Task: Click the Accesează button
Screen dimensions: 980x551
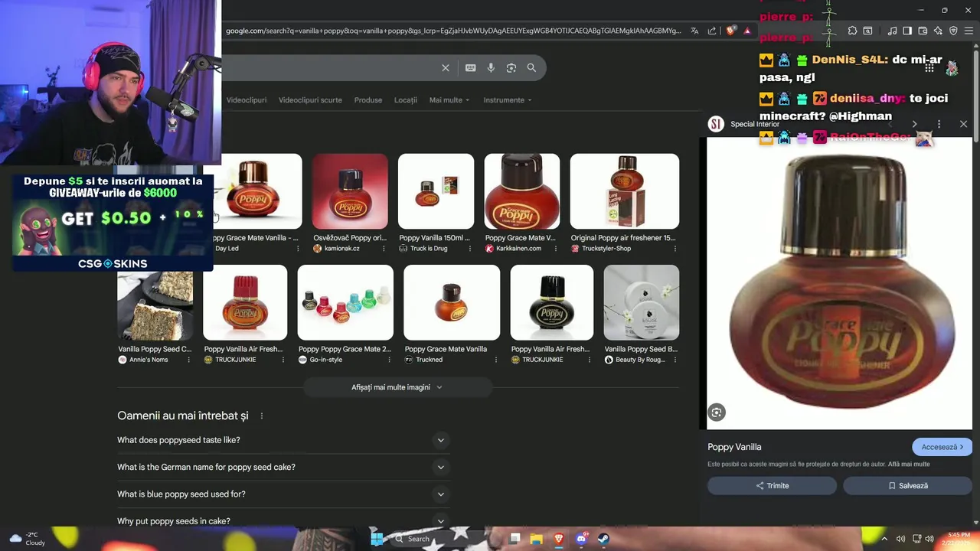Action: point(942,447)
